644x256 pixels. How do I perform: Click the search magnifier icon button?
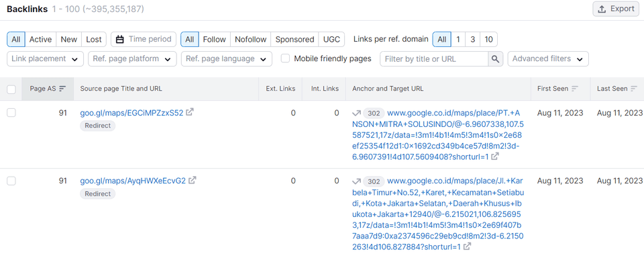[x=496, y=59]
